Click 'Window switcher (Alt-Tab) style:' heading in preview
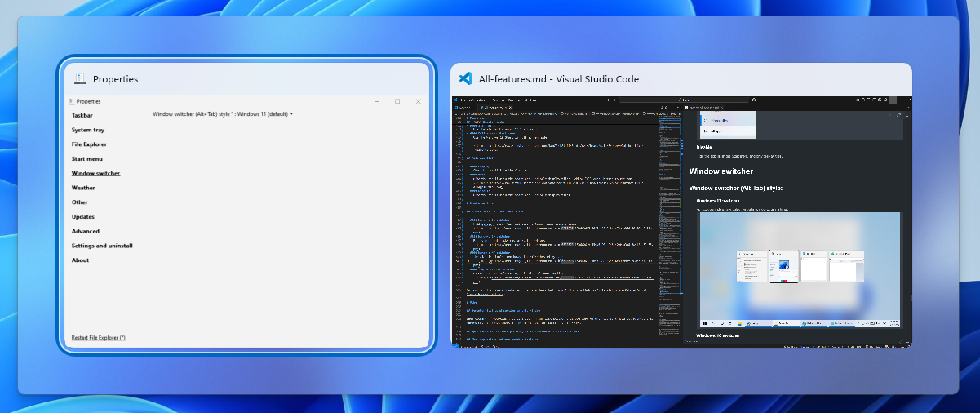The image size is (980, 413). pos(736,189)
